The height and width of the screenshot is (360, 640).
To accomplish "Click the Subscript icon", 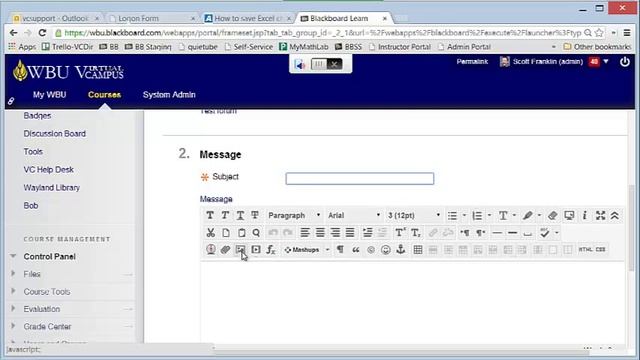I will coord(416,233).
